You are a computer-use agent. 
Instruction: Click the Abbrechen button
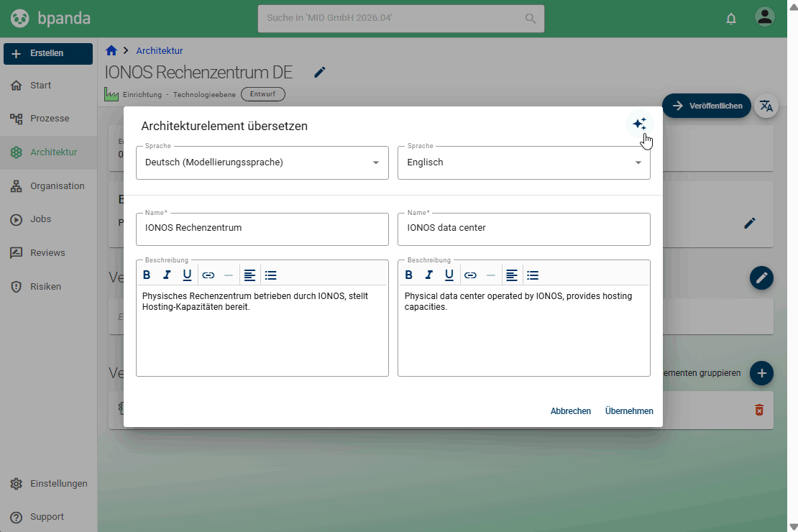[x=571, y=411]
